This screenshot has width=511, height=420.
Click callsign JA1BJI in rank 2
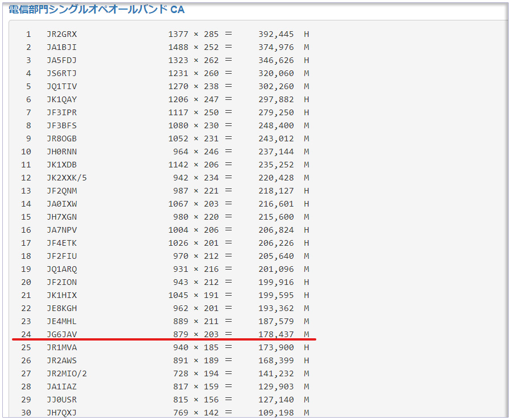[x=61, y=47]
